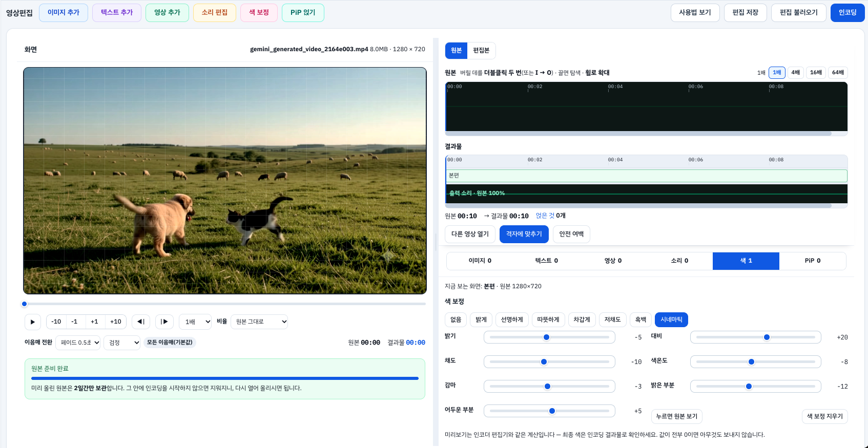Select the 64배 timeline zoom

(838, 73)
